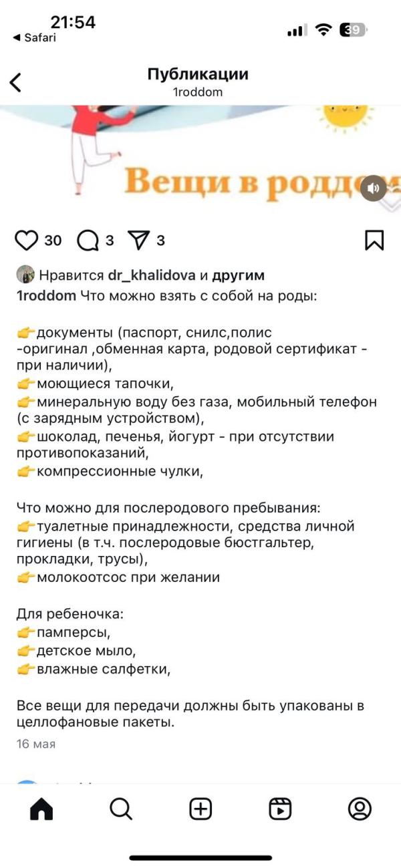Tap the 'Вещи в роддом' video banner
The height and width of the screenshot is (868, 401).
200,159
